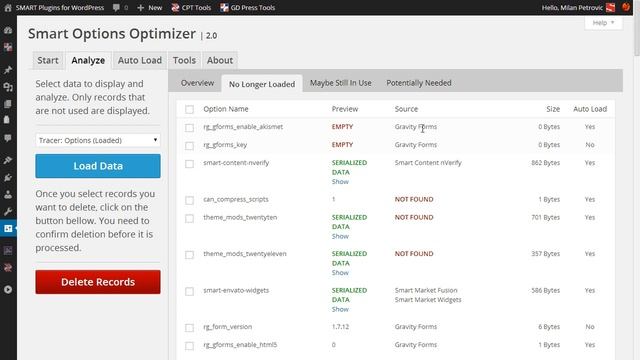This screenshot has height=360, width=640.
Task: Click the collapse menu arrow icon in sidebar
Action: [8, 289]
